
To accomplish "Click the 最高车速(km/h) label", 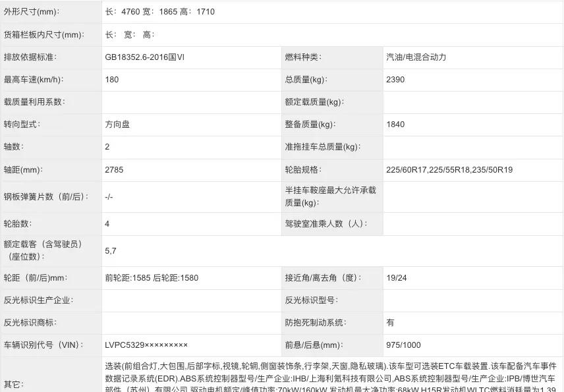I will click(34, 80).
